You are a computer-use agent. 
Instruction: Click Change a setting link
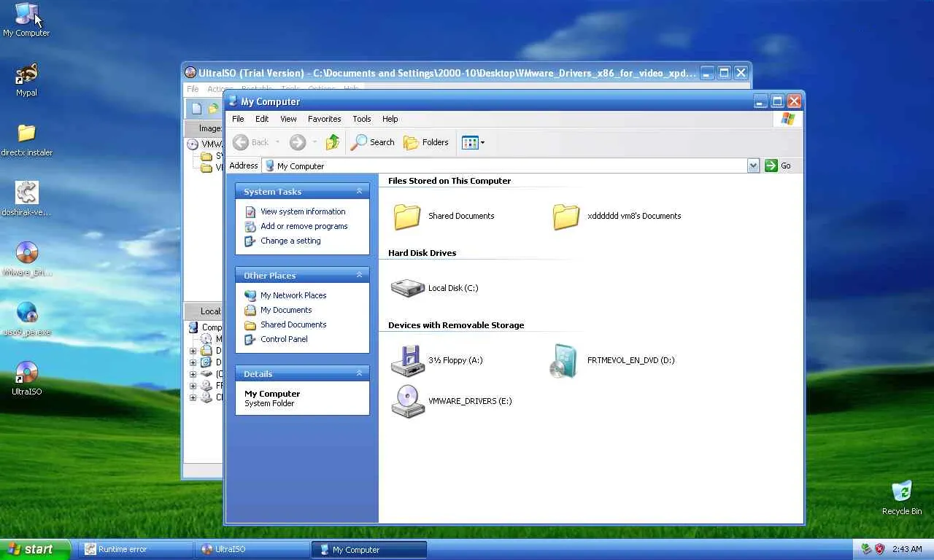pyautogui.click(x=290, y=241)
